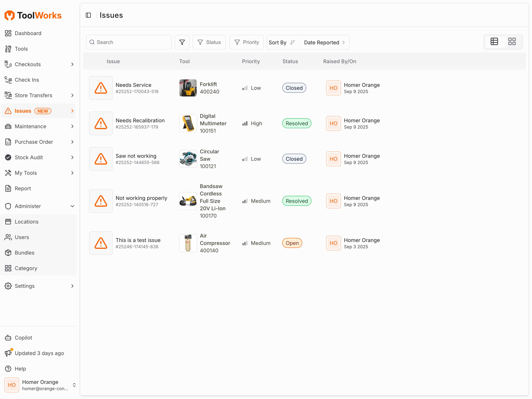This screenshot has height=399, width=532.
Task: Click the Forklift tool thumbnail
Action: click(188, 88)
